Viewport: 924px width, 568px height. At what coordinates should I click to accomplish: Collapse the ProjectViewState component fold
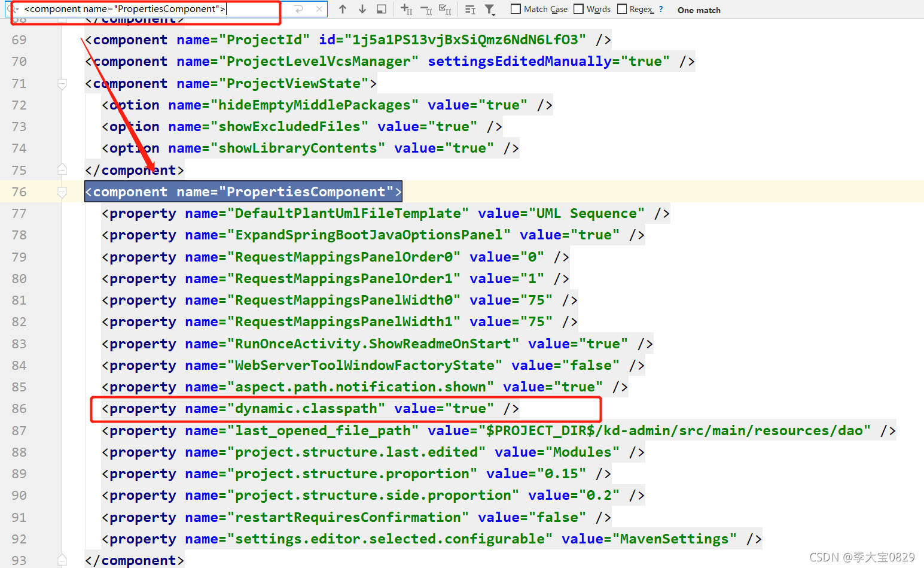coord(62,84)
